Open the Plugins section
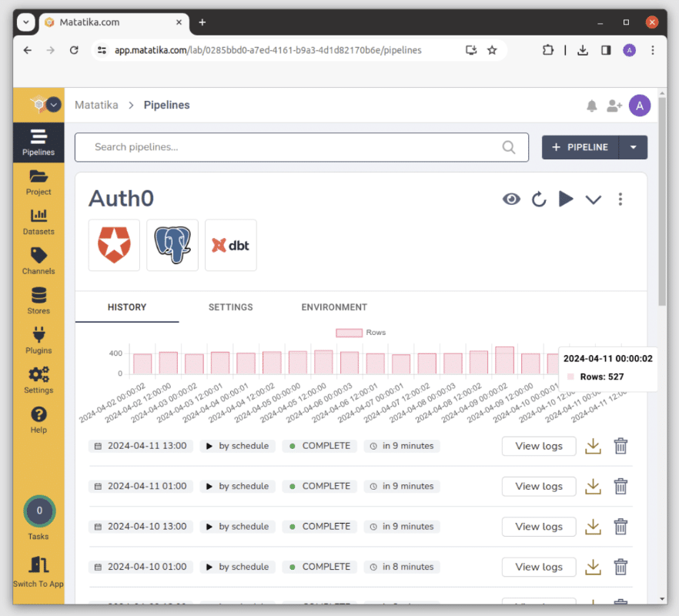 38,340
